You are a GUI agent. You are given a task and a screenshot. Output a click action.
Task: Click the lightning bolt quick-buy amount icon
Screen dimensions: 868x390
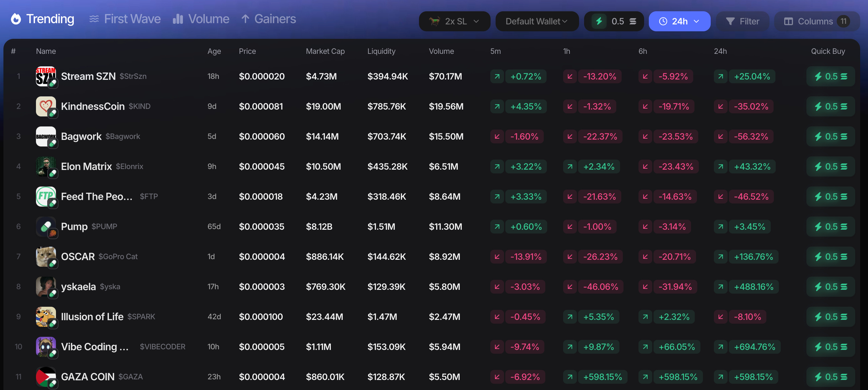click(x=599, y=21)
